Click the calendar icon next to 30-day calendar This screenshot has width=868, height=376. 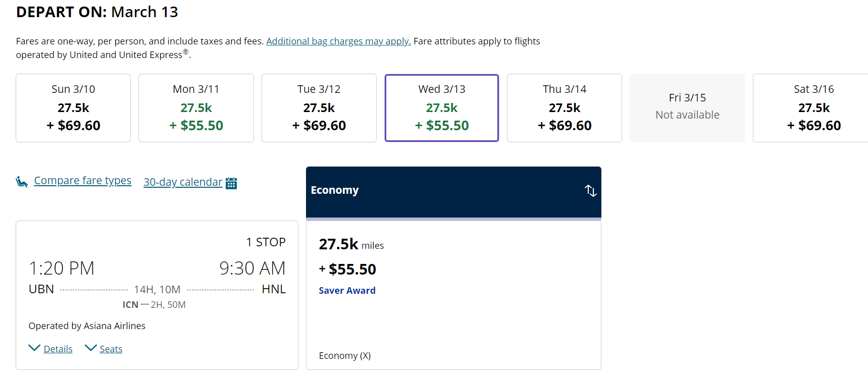click(x=231, y=183)
